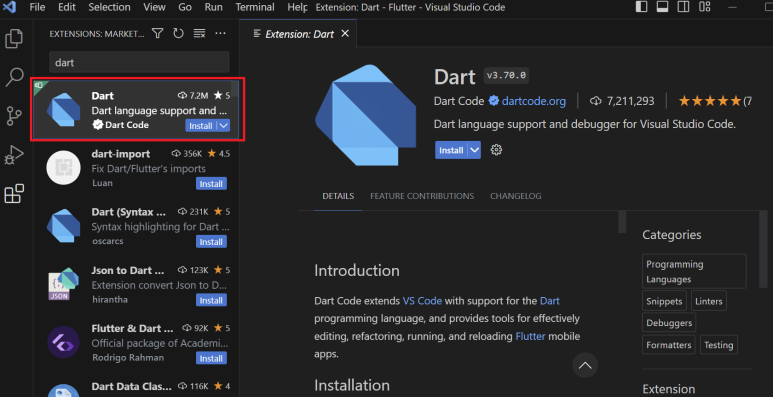773x397 pixels.
Task: Refresh the extensions marketplace list
Action: click(178, 34)
